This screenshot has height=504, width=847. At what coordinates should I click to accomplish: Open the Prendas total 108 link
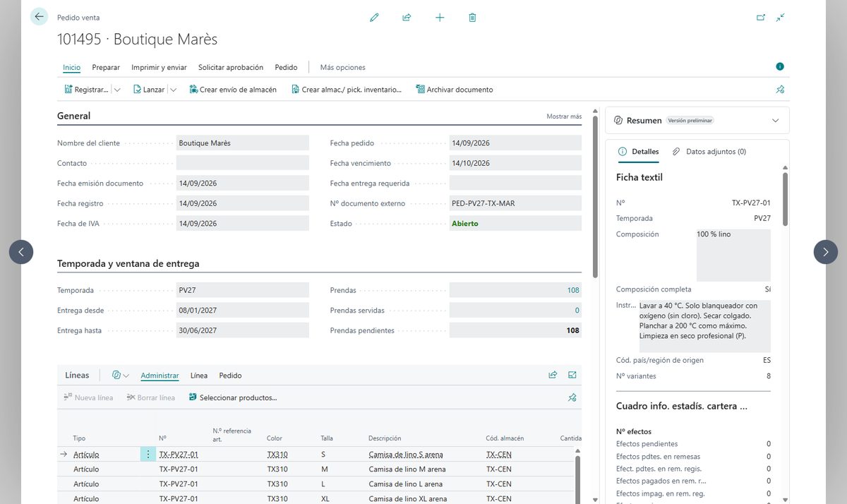click(x=573, y=290)
